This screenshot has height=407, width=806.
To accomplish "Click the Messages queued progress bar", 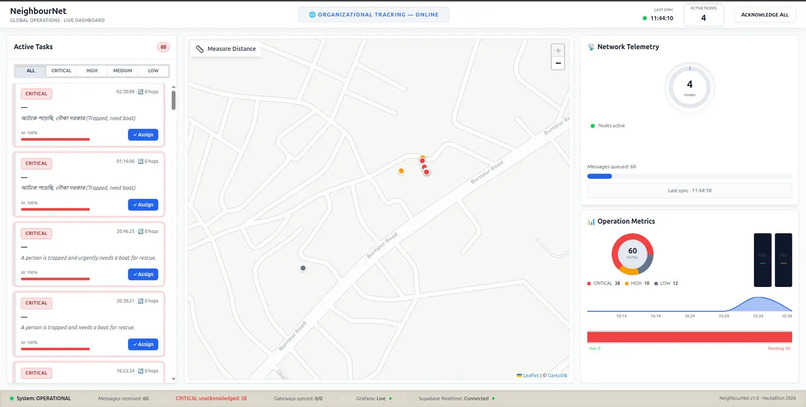I will pos(689,176).
